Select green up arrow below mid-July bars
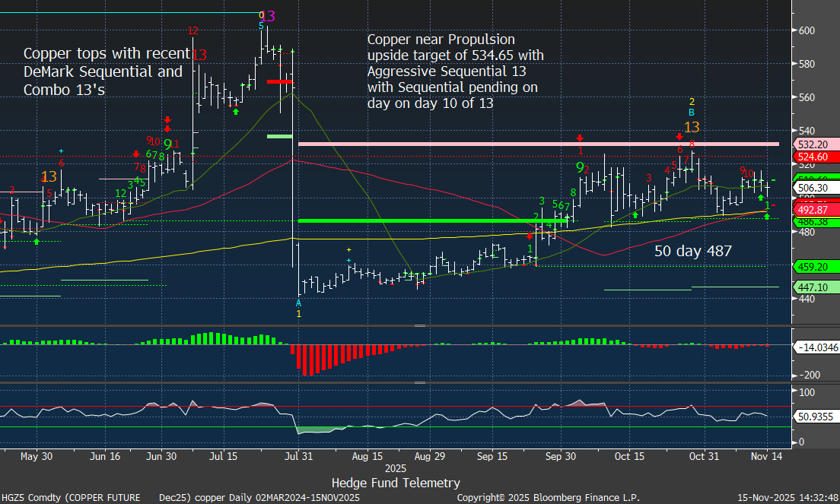Viewport: 840px width, 504px height. [236, 112]
